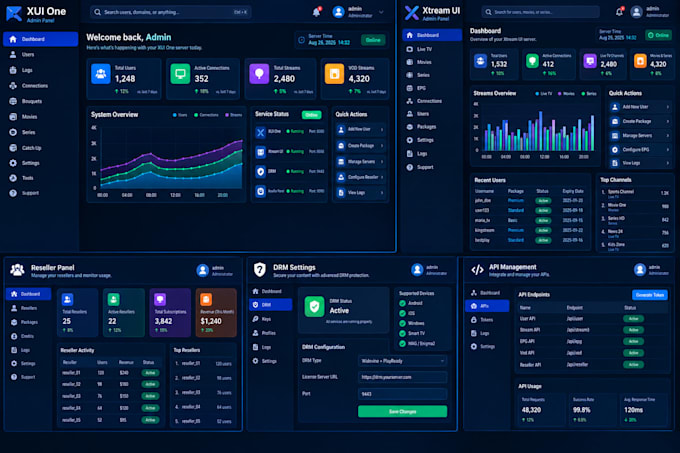Click Online badge beside Server Time in XUI One
680x453 pixels.
coord(373,40)
